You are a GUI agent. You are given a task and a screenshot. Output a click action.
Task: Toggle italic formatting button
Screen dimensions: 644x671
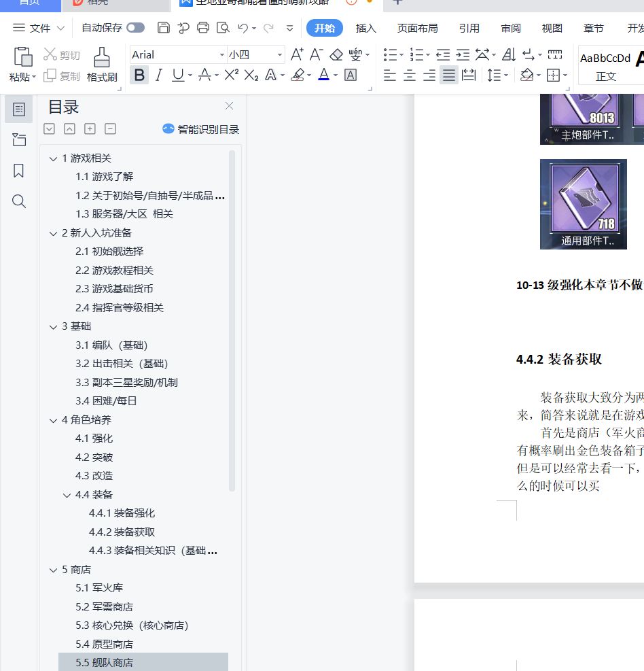(159, 75)
